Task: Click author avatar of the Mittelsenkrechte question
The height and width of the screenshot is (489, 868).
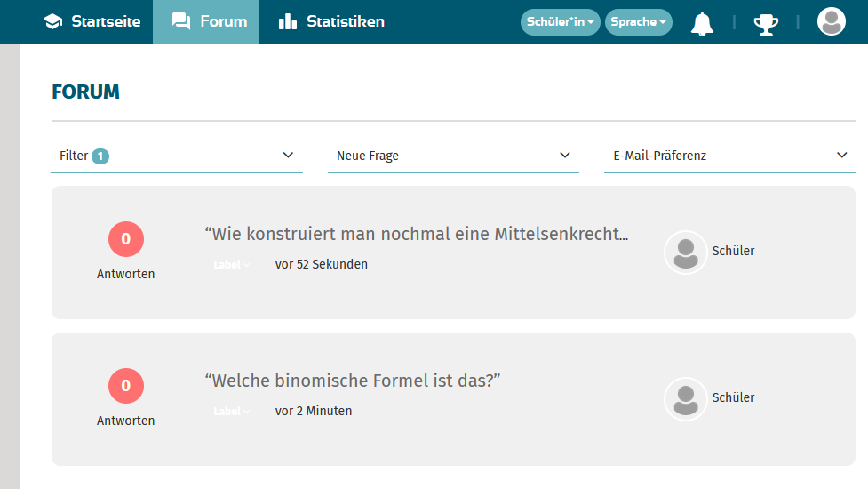Action: 685,253
